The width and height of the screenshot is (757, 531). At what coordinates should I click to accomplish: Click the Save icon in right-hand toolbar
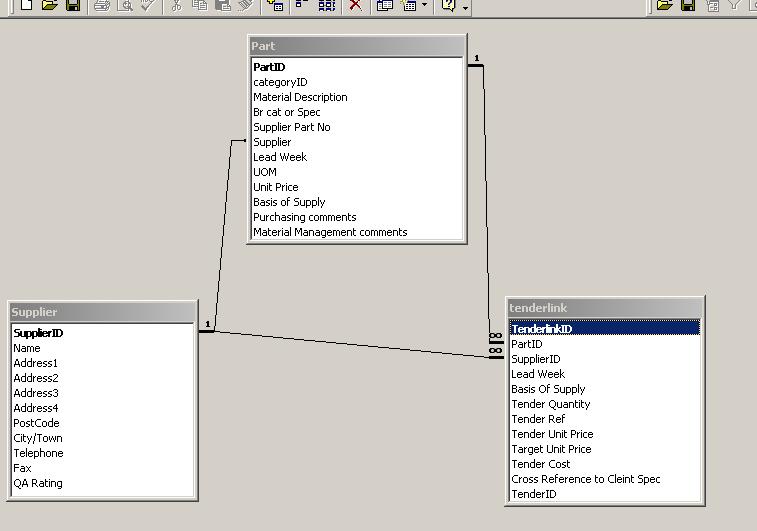click(x=688, y=5)
